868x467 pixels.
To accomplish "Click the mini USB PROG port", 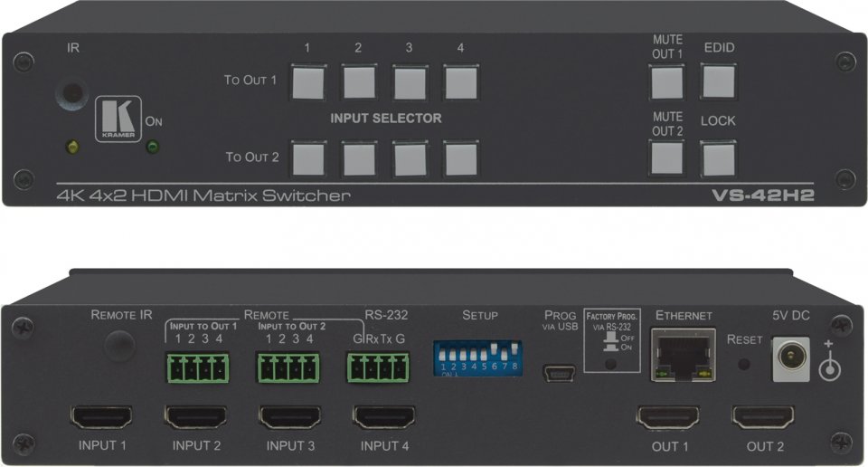I will (555, 371).
